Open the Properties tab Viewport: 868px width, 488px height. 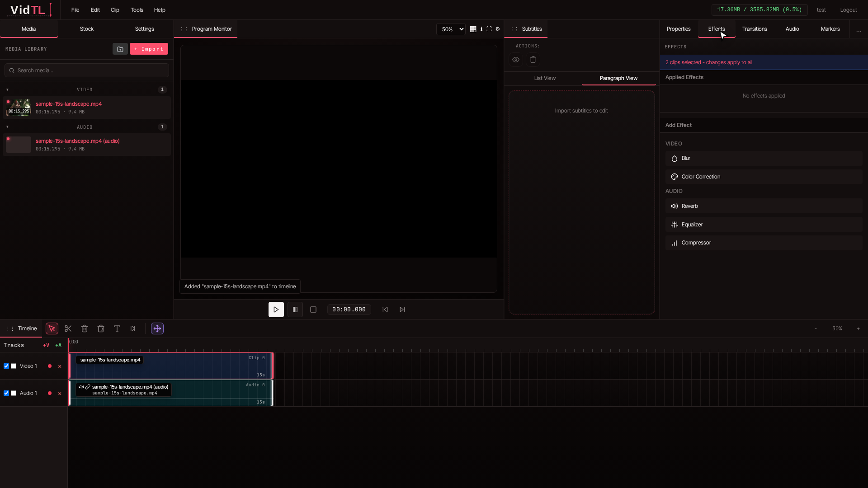pyautogui.click(x=679, y=29)
